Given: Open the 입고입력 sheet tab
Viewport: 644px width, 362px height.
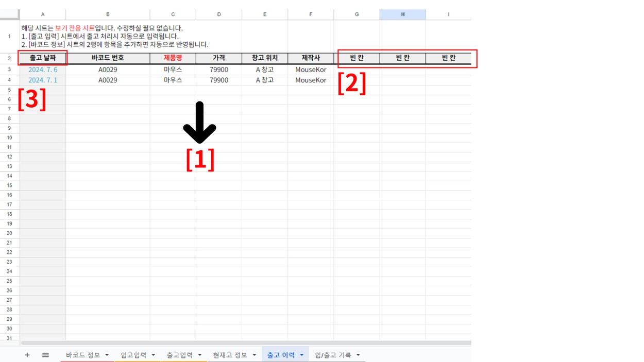Looking at the screenshot, I should [133, 355].
